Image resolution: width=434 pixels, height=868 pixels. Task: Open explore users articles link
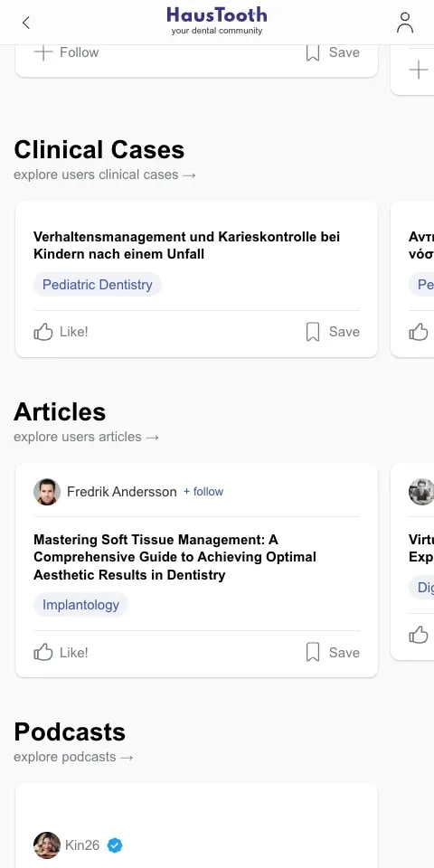(x=87, y=437)
